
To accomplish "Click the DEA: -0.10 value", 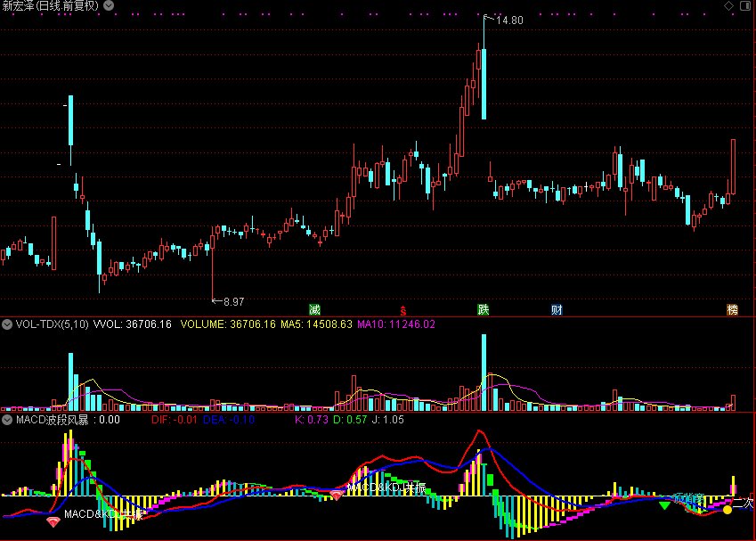I will coord(229,420).
